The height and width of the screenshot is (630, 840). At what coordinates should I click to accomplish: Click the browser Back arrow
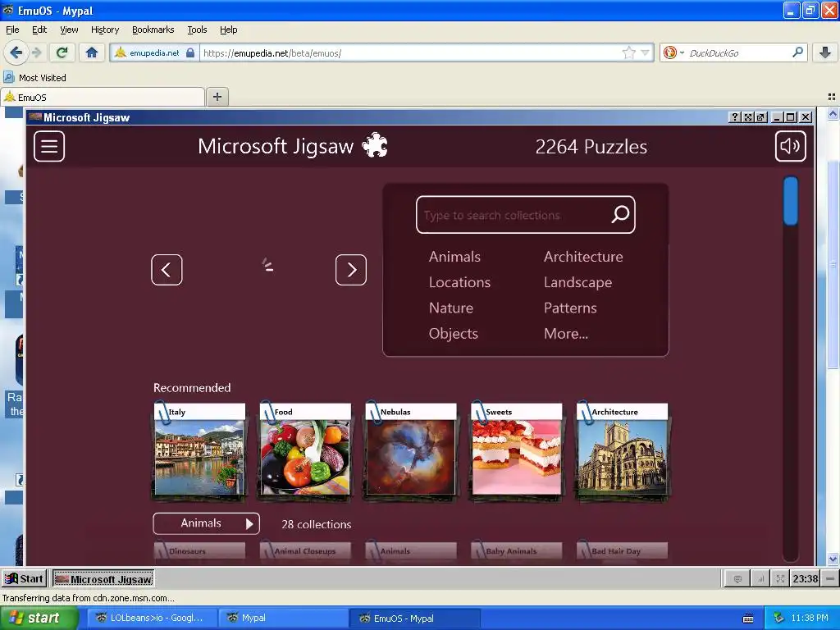(16, 52)
